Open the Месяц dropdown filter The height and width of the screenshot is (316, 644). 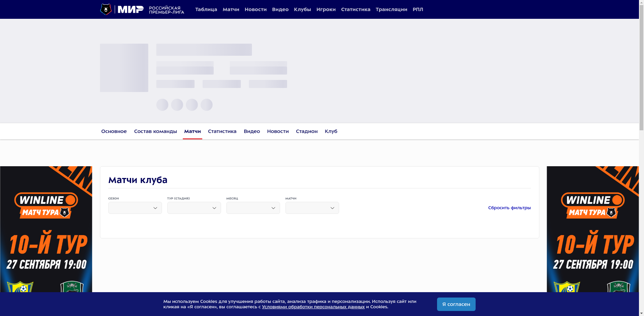click(253, 208)
